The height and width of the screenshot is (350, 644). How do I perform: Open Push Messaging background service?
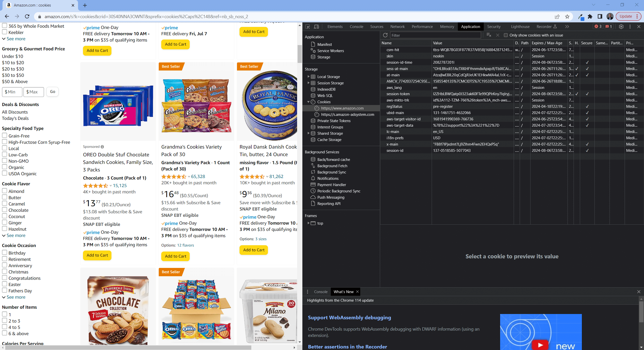tap(331, 197)
